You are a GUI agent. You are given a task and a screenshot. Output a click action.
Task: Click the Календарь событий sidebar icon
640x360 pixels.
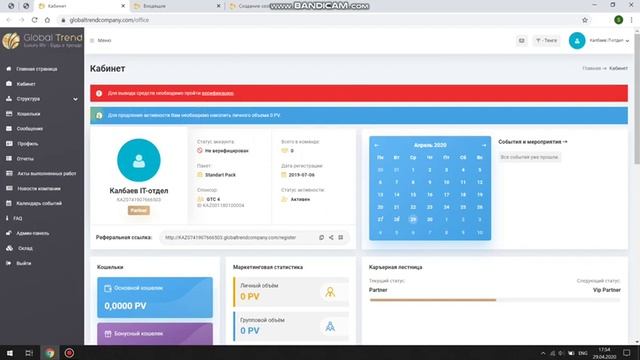pyautogui.click(x=9, y=203)
